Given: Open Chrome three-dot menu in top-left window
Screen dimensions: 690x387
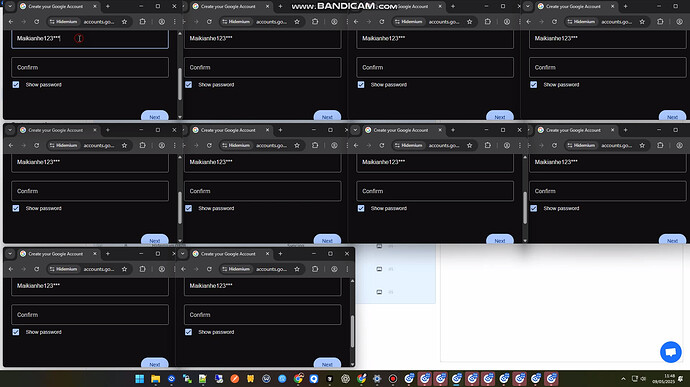Looking at the screenshot, I should 174,22.
